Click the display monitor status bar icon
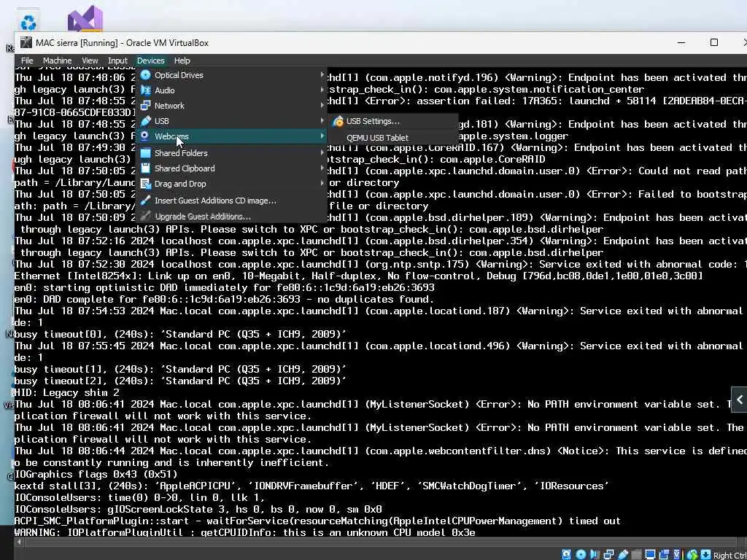The width and height of the screenshot is (747, 560). tap(650, 554)
